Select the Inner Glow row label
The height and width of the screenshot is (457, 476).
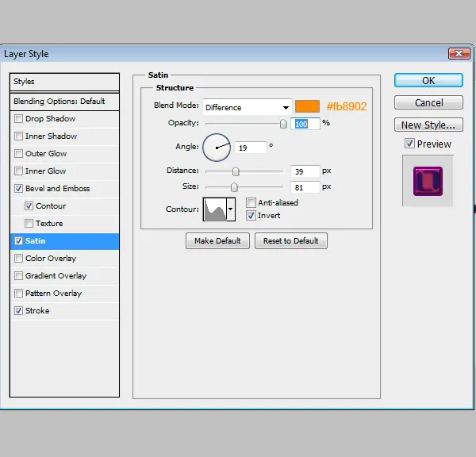[x=45, y=171]
